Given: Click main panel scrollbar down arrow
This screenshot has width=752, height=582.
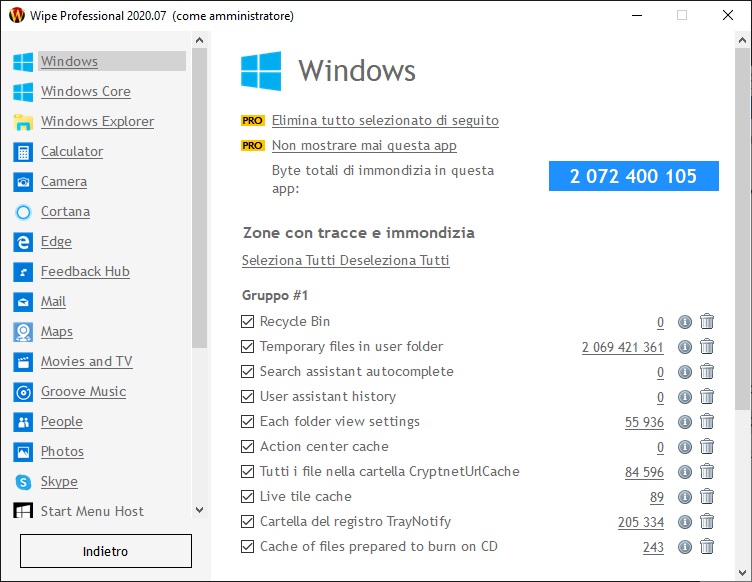Looking at the screenshot, I should pos(742,573).
